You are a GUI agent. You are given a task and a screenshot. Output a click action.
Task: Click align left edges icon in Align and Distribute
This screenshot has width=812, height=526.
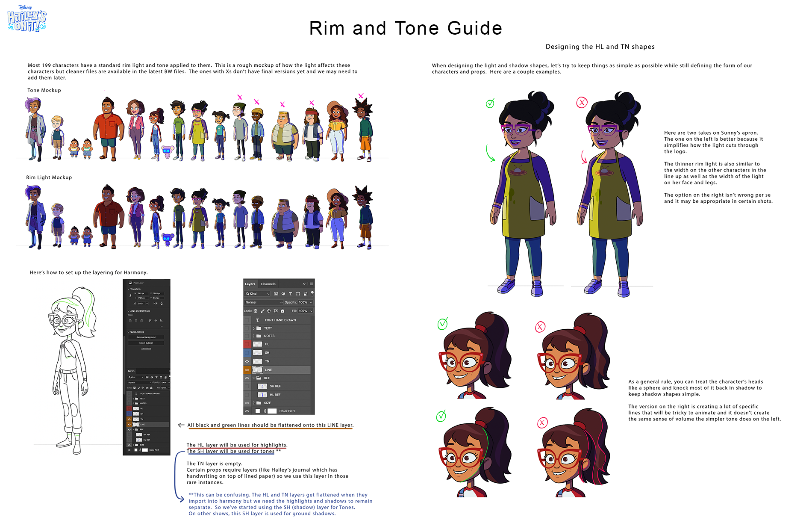click(130, 320)
